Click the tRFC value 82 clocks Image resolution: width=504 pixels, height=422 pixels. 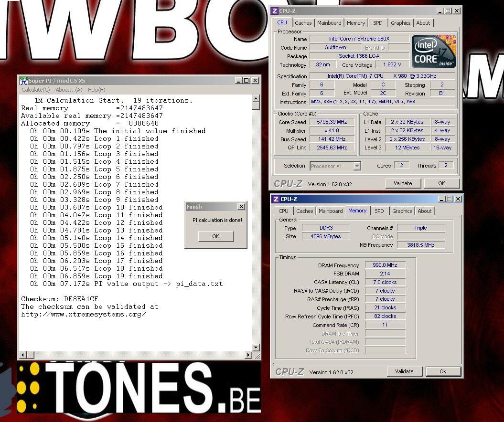coord(385,316)
